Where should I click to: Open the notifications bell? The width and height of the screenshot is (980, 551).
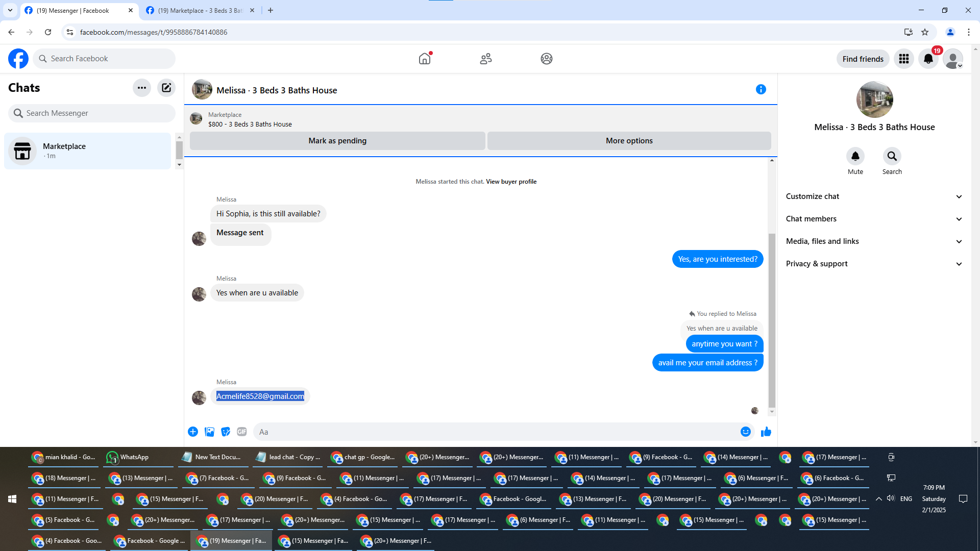click(928, 59)
